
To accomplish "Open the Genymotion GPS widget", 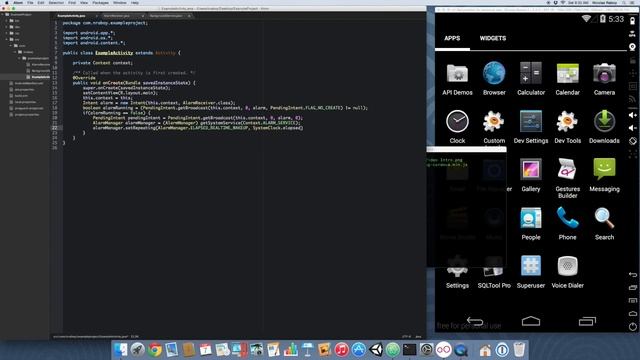I will click(x=632, y=34).
